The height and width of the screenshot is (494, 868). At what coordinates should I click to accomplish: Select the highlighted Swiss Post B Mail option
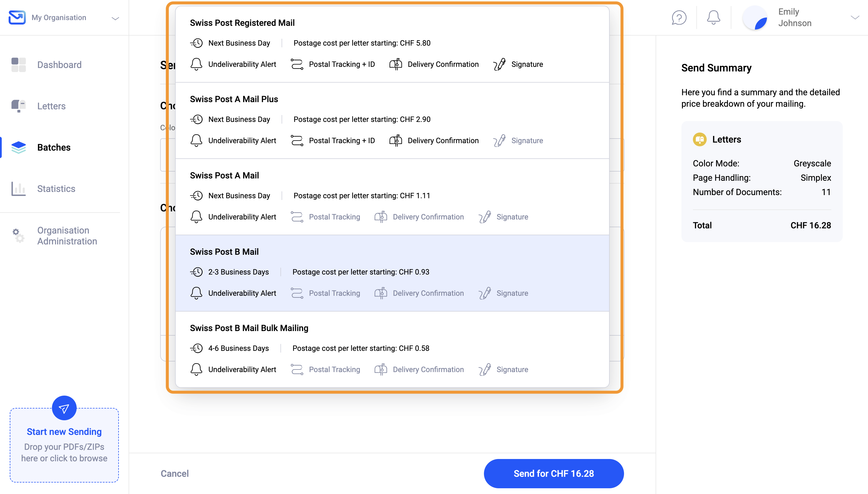click(392, 273)
